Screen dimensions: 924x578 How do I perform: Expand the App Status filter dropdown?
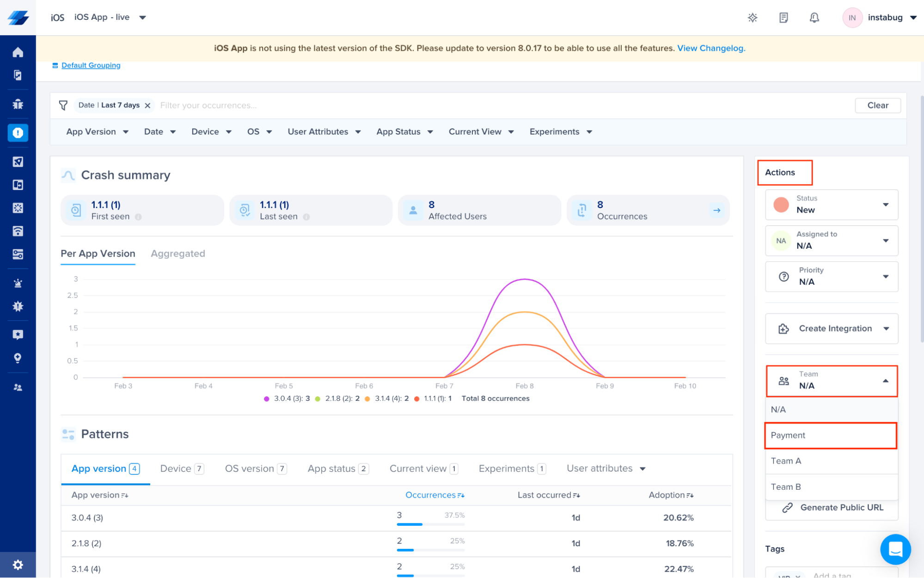tap(404, 132)
